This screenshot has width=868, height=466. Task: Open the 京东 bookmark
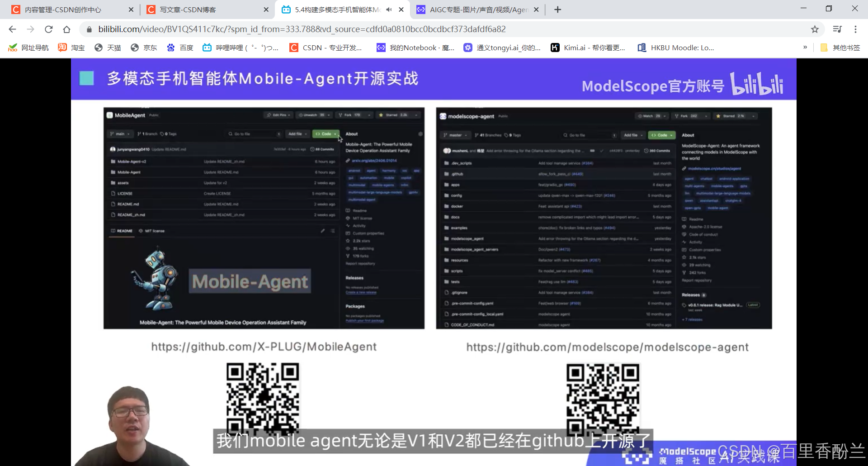tap(144, 48)
